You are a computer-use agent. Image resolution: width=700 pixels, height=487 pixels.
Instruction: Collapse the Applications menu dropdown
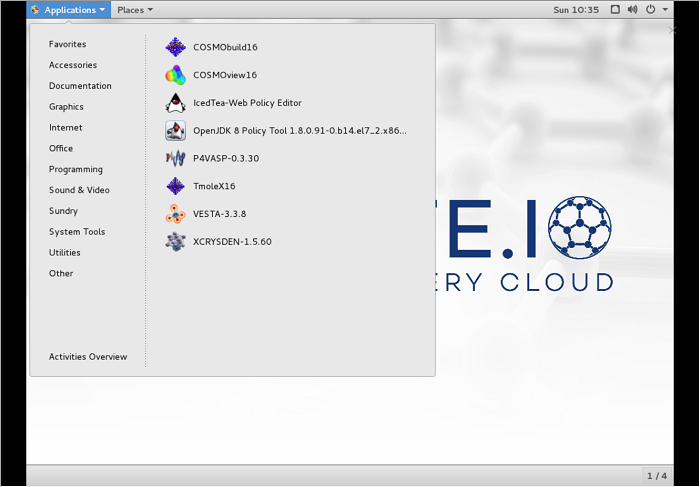69,10
